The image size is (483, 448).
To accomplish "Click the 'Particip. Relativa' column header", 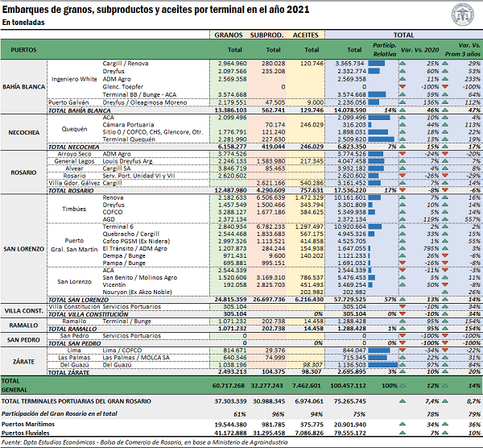I will [385, 50].
